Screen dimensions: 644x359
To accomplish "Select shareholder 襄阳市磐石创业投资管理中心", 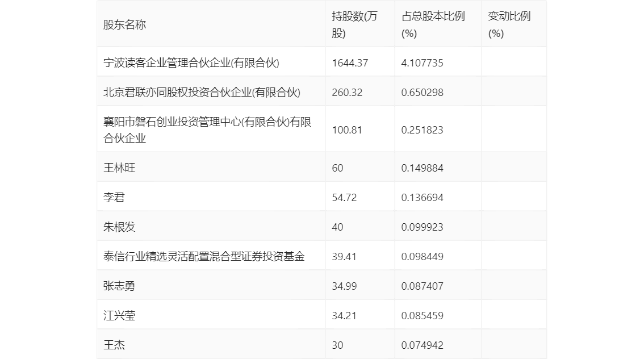I will click(207, 130).
